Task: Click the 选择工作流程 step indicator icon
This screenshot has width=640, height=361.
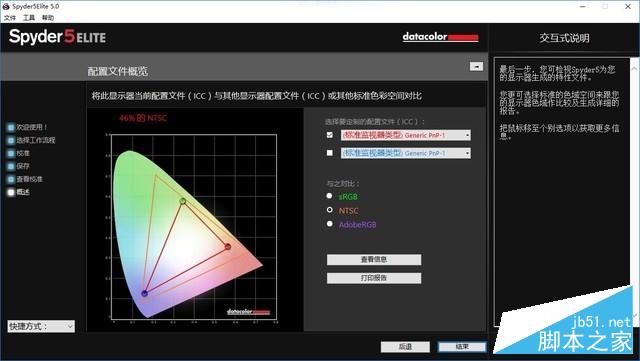Action: click(11, 140)
